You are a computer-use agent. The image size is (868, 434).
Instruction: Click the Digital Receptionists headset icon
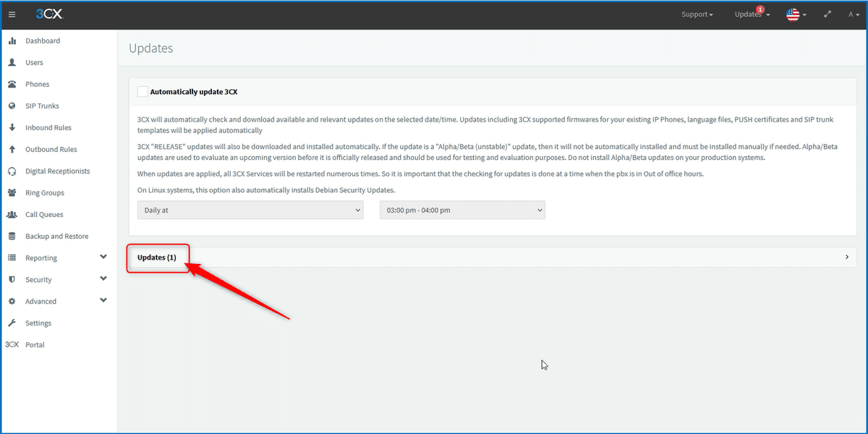(12, 171)
